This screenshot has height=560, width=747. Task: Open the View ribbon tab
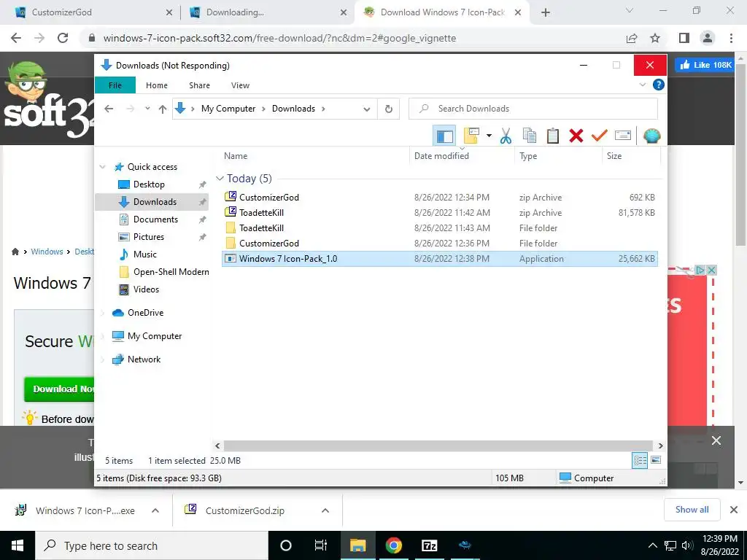(x=240, y=85)
